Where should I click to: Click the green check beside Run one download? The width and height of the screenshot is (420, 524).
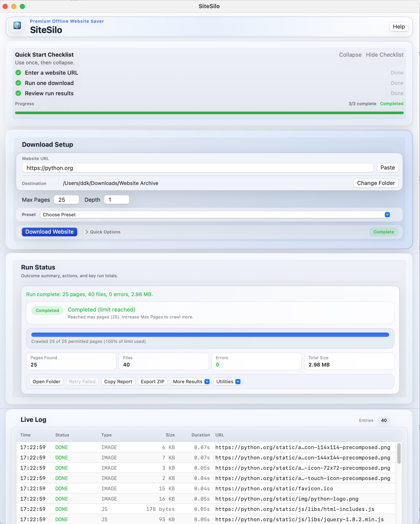18,83
